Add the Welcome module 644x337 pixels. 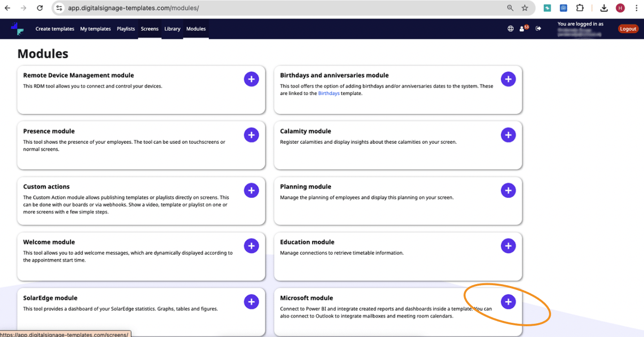pos(251,246)
